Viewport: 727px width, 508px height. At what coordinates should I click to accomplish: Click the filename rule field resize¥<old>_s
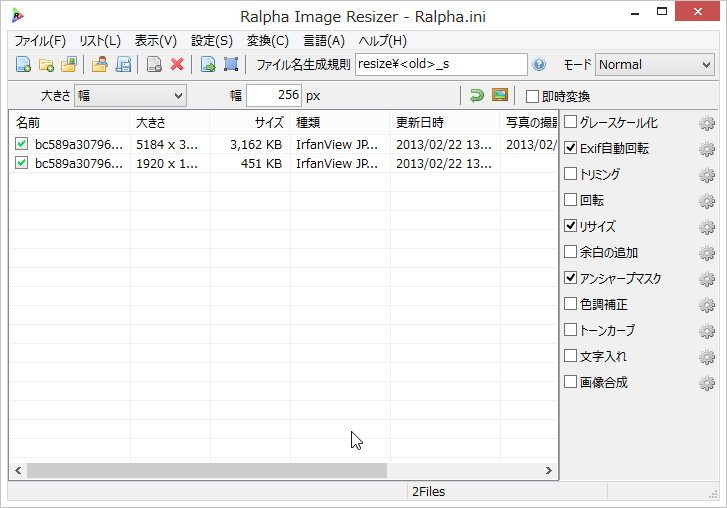pyautogui.click(x=441, y=64)
